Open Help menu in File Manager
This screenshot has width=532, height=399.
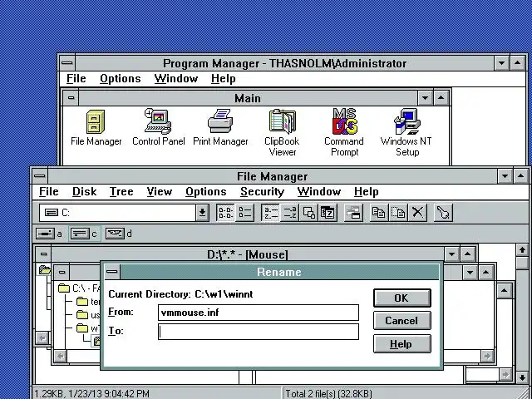coord(366,192)
